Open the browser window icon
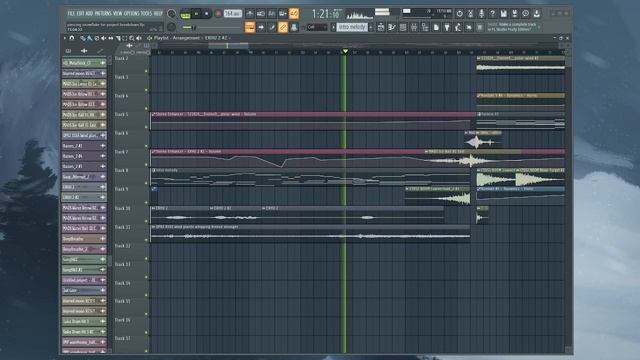This screenshot has height=360, width=640. [x=425, y=27]
